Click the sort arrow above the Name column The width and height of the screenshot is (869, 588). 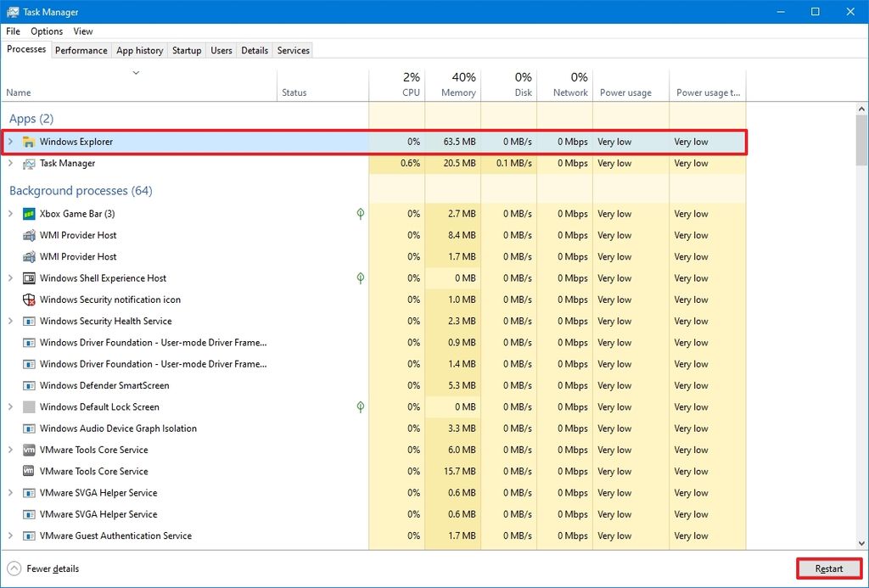point(136,73)
